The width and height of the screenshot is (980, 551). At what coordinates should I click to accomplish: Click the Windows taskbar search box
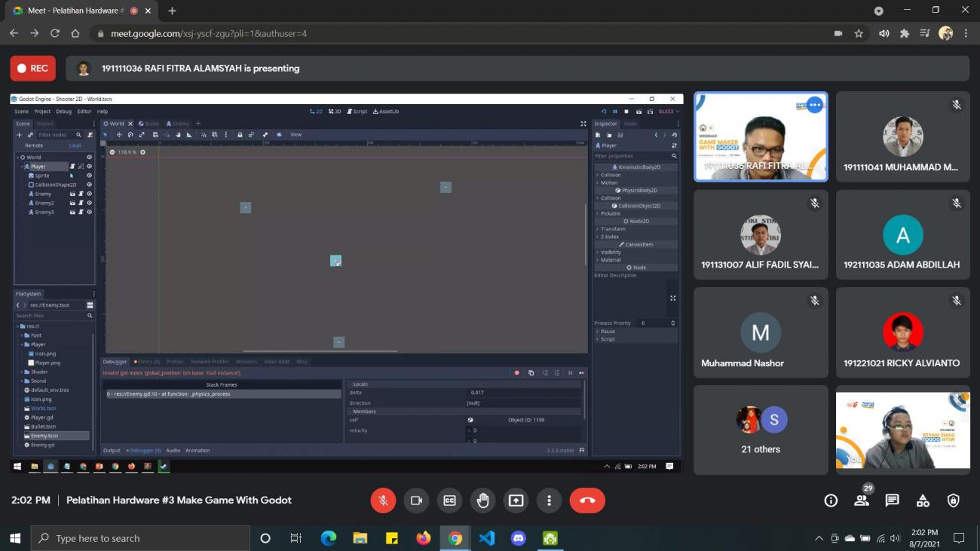point(140,538)
